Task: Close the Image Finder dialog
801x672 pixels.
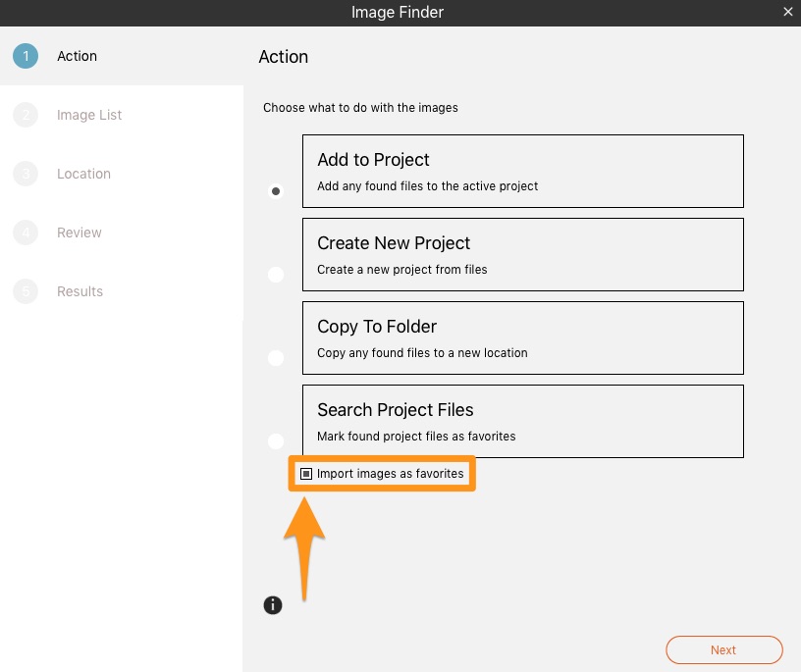Action: pyautogui.click(x=787, y=12)
